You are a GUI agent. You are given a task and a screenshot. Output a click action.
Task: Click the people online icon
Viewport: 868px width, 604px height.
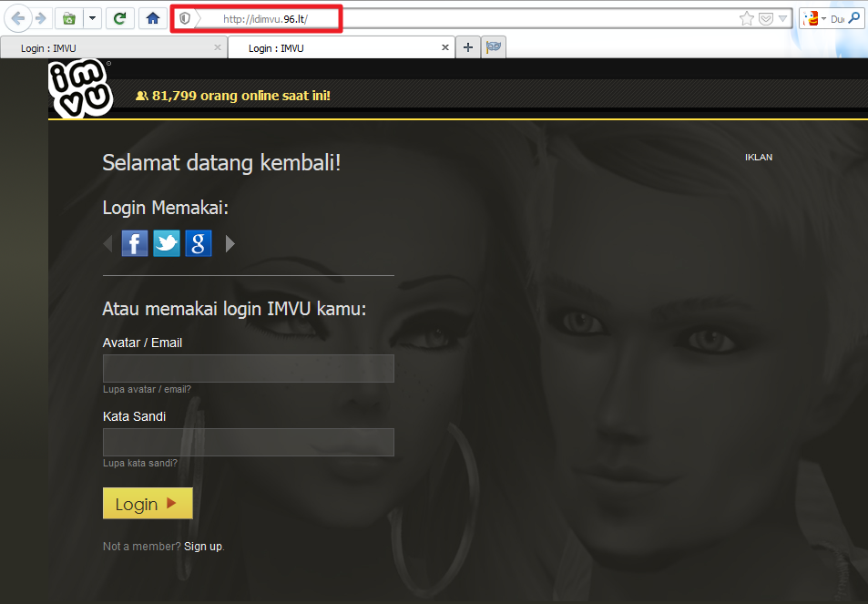click(x=142, y=96)
